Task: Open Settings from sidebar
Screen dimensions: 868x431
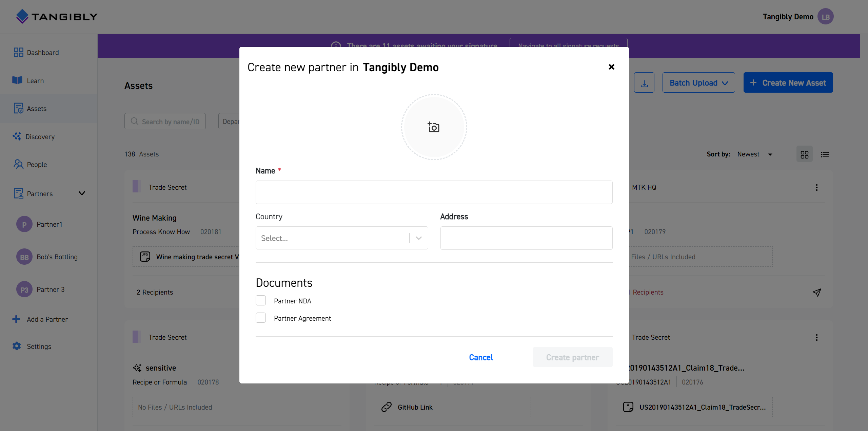Action: point(39,346)
